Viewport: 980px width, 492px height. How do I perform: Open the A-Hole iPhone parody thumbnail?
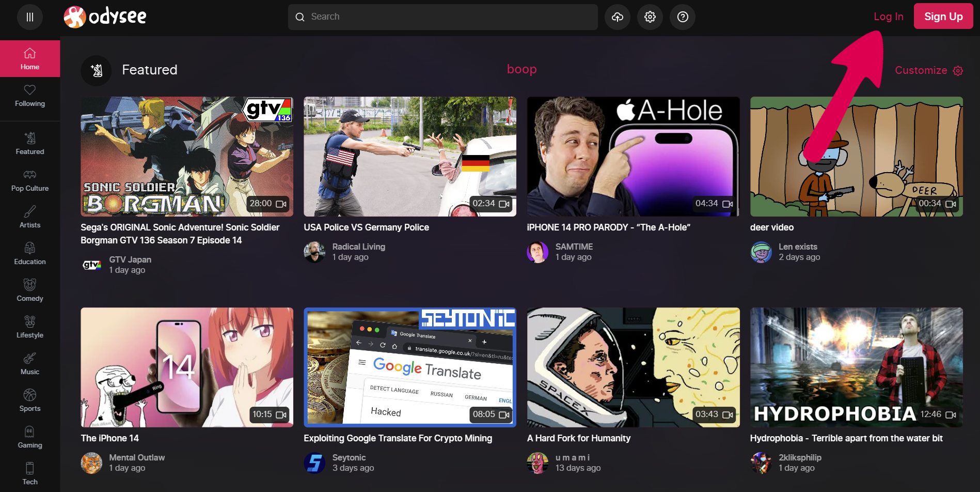tap(633, 157)
